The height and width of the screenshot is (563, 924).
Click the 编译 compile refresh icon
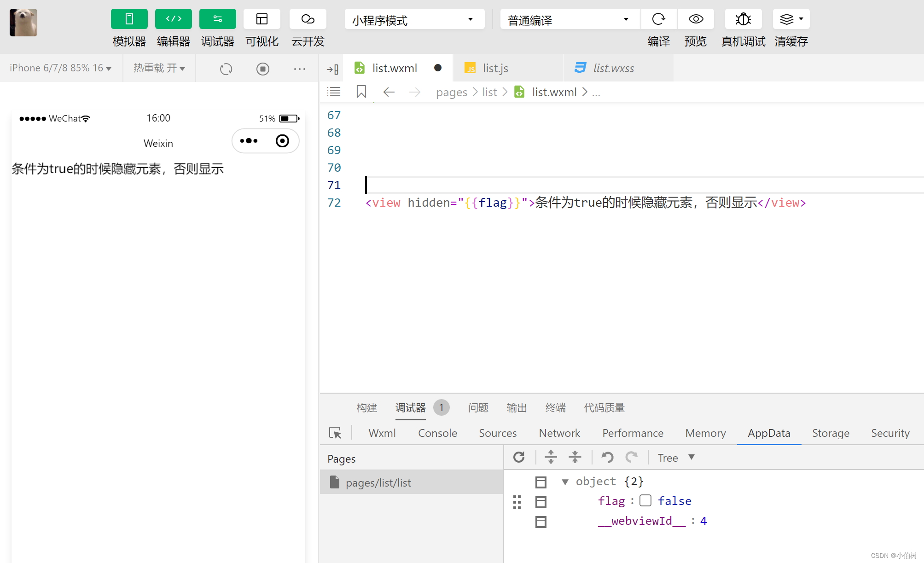[658, 19]
